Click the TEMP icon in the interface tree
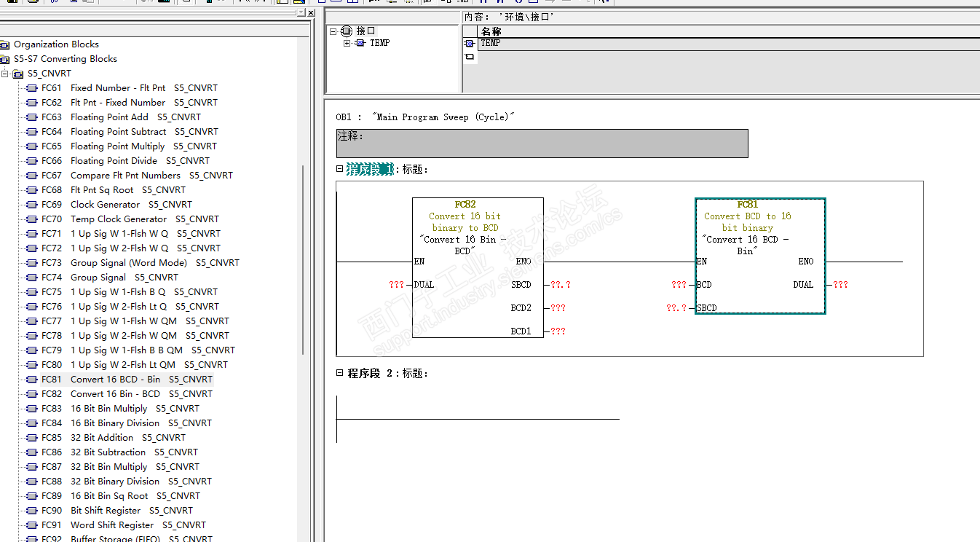 360,43
